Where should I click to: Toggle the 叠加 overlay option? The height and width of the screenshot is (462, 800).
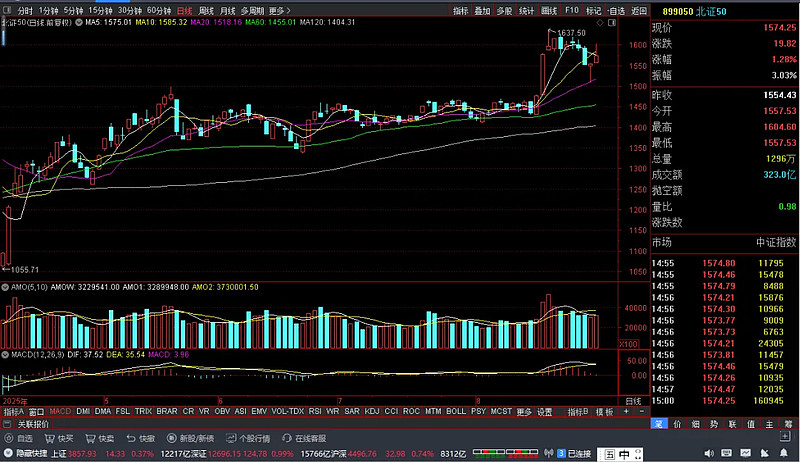[x=482, y=10]
